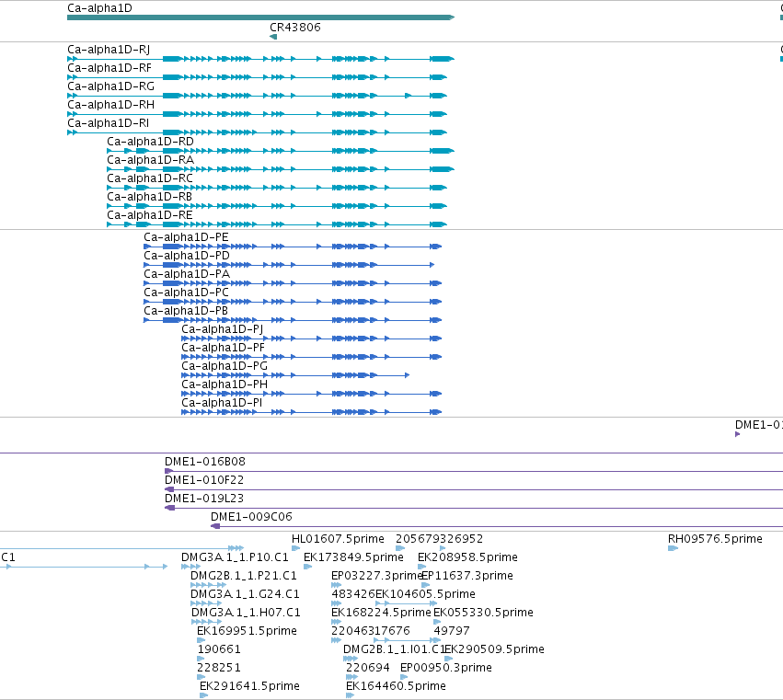The width and height of the screenshot is (783, 700).
Task: Select the 190661 EST label
Action: point(219,650)
